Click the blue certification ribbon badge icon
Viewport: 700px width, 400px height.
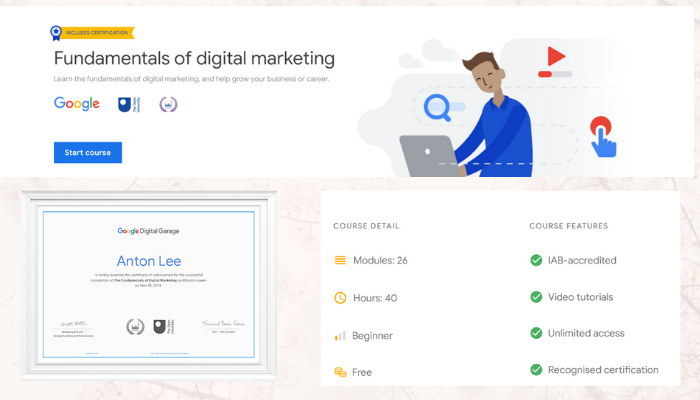point(56,33)
